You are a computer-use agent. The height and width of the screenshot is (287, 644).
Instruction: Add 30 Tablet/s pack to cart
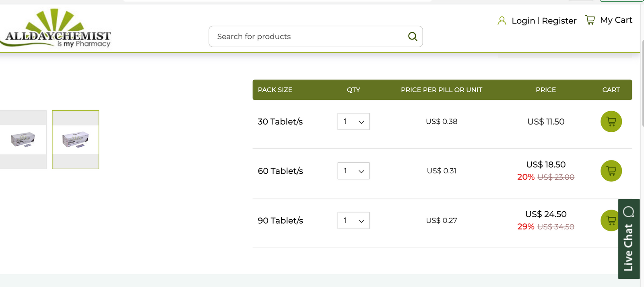point(611,121)
